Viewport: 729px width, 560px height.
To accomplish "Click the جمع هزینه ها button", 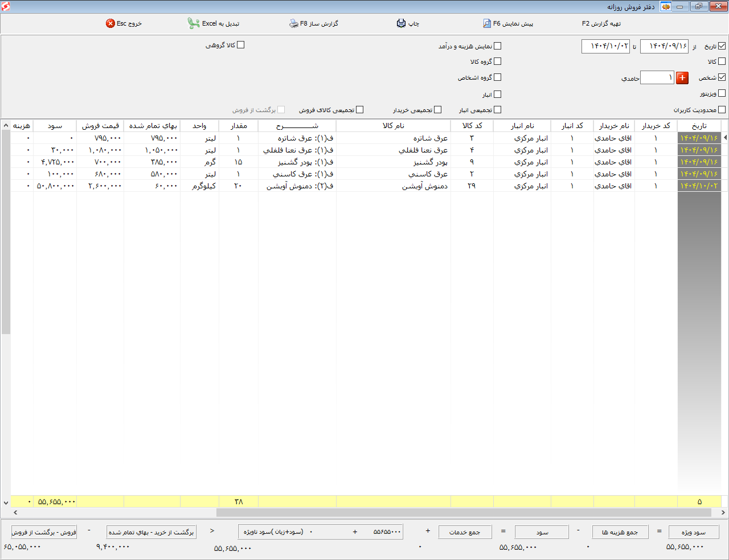I will (x=620, y=532).
